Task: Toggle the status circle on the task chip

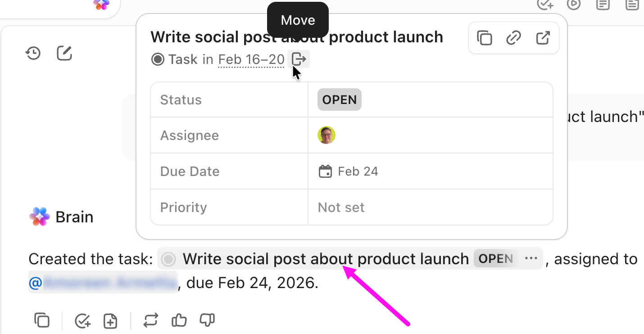Action: (168, 259)
